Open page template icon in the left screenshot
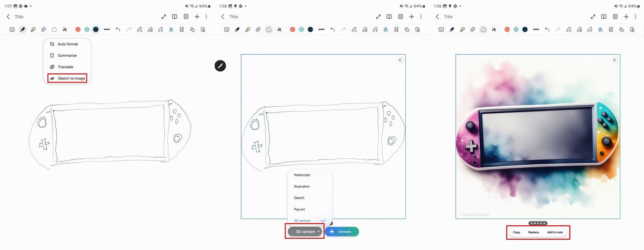644x250 pixels. pyautogui.click(x=186, y=17)
